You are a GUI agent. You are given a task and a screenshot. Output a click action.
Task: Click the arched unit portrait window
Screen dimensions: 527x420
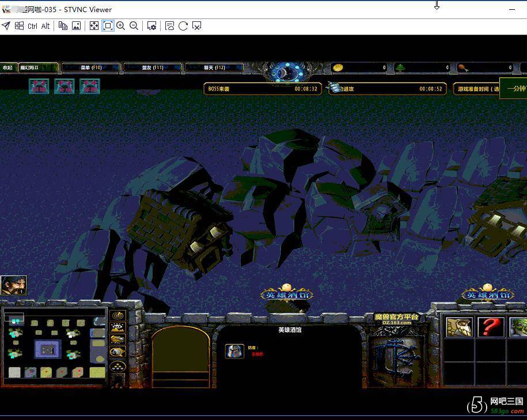point(181,357)
